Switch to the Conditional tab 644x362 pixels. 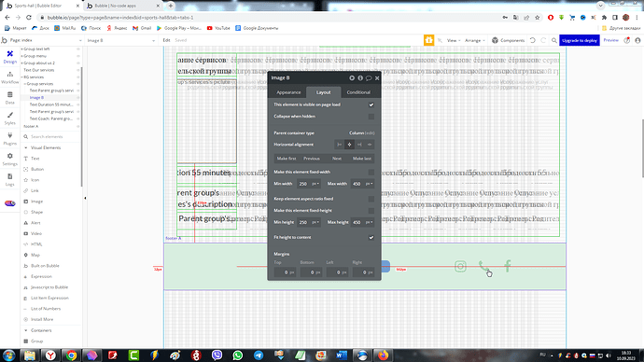[x=358, y=92]
